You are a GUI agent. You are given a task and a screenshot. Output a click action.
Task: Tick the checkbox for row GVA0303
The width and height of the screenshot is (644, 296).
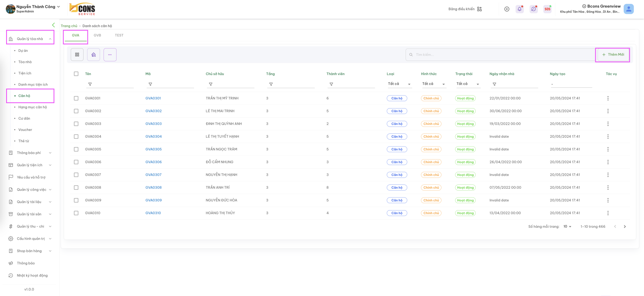[76, 124]
